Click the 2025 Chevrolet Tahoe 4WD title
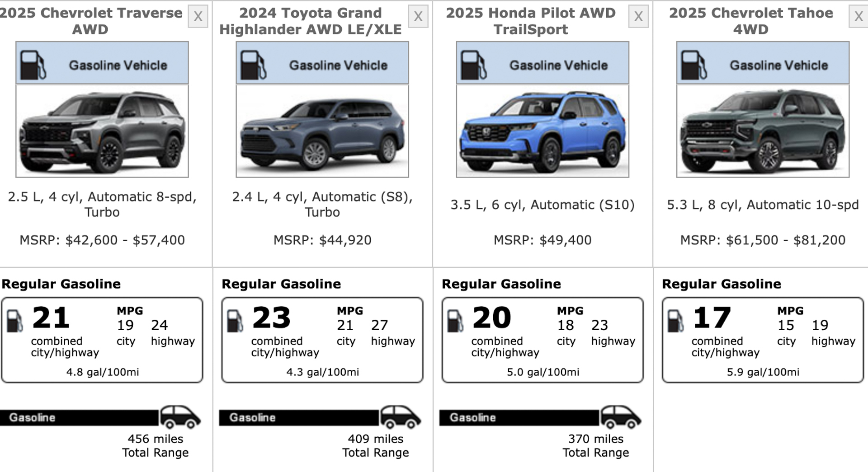Viewport: 868px width, 472px height. click(751, 21)
